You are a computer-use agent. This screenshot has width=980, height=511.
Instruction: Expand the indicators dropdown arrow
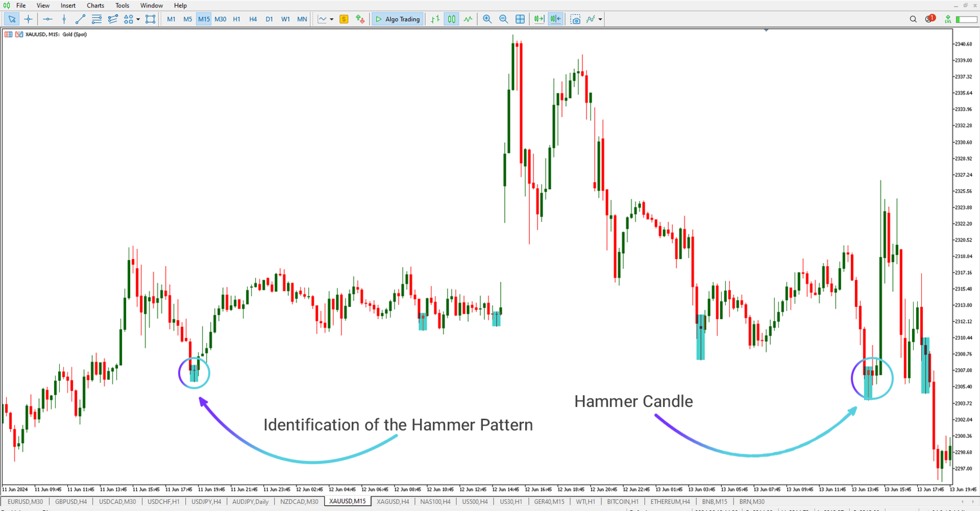point(601,19)
